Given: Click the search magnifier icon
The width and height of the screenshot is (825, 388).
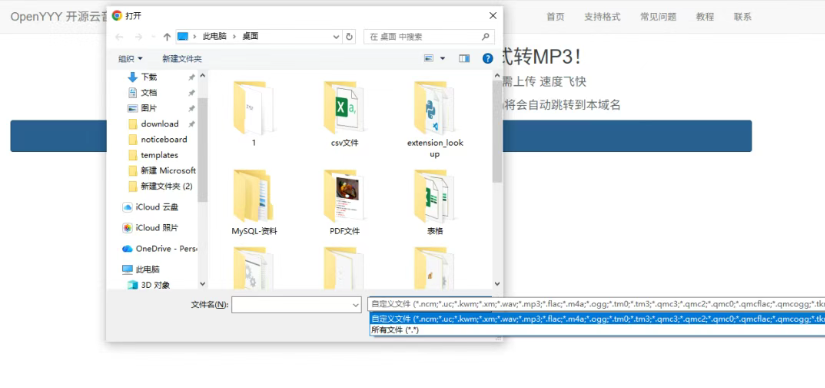Looking at the screenshot, I should click(x=485, y=37).
